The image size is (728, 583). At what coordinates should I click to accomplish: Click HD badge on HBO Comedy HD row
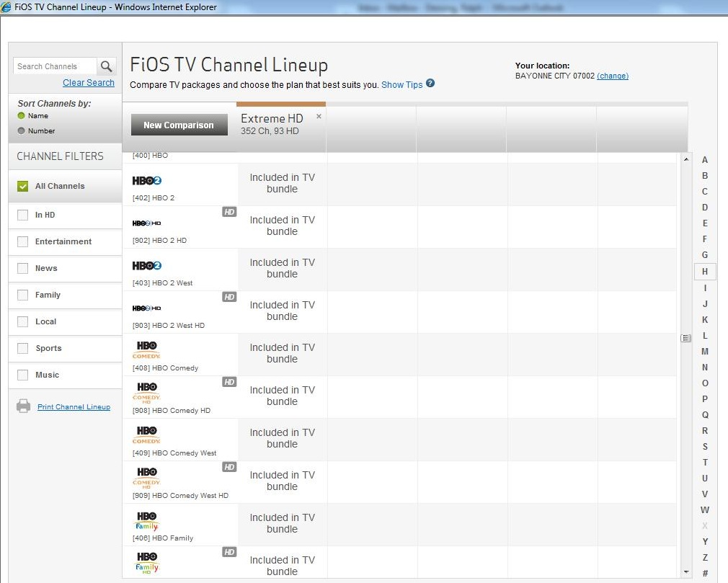coord(229,382)
